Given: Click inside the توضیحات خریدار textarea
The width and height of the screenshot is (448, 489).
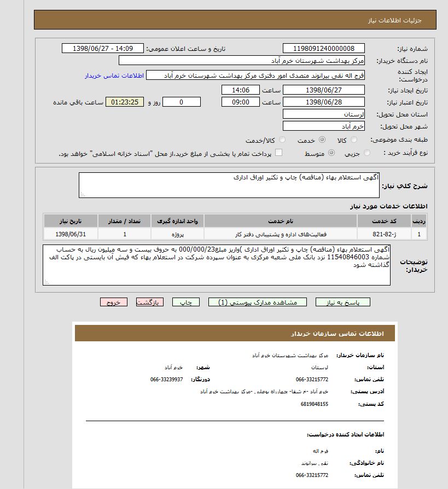Looking at the screenshot, I should tap(217, 265).
